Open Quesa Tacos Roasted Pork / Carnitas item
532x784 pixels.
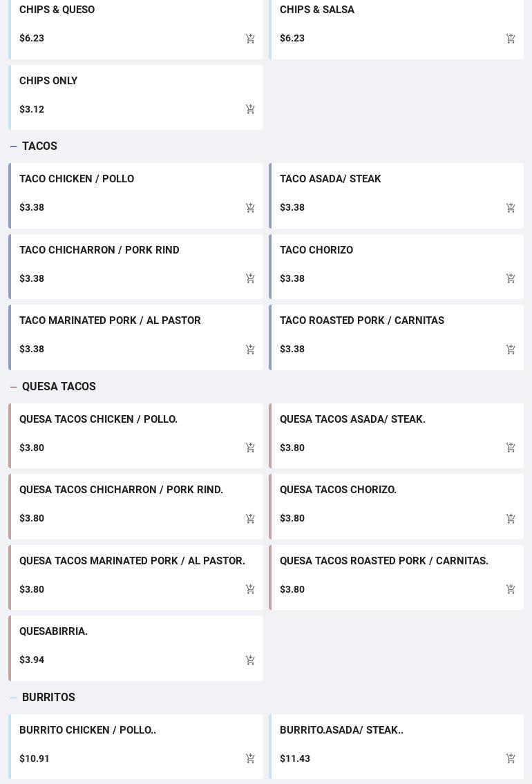[383, 561]
